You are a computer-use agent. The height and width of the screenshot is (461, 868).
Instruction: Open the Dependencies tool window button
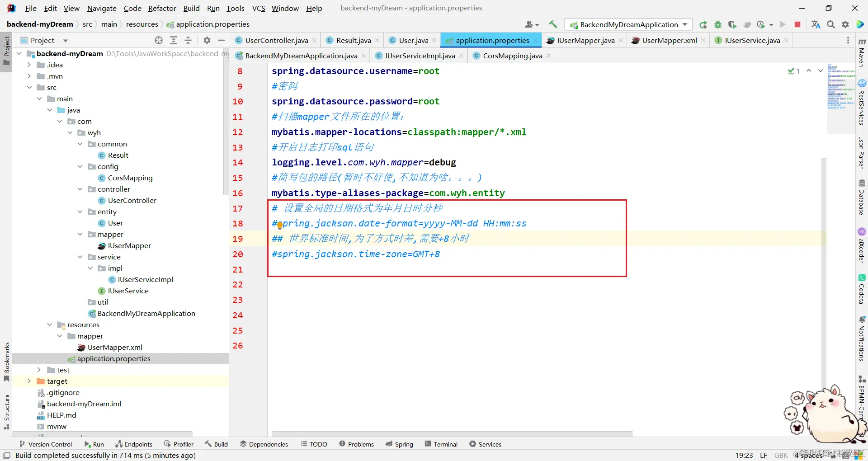tap(264, 444)
